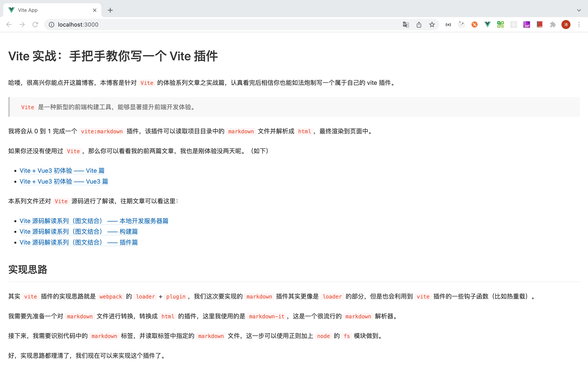
Task: Open the purple RP extension icon
Action: click(527, 25)
